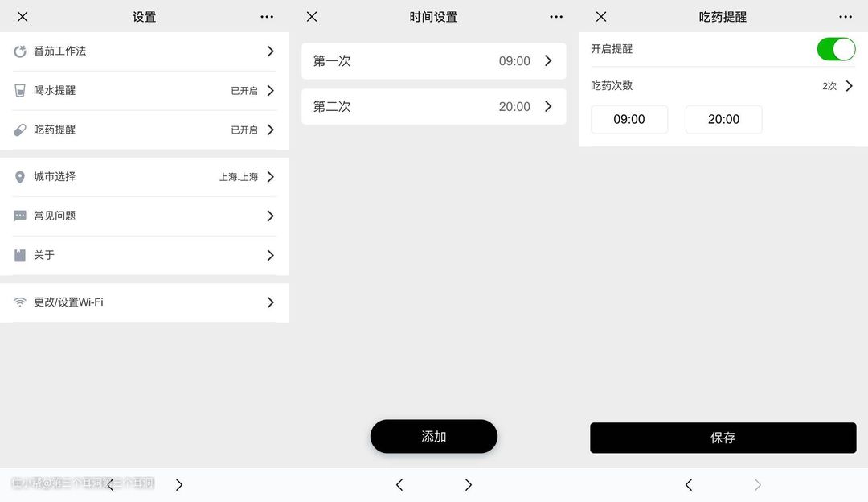Click the water cup icon beside 喝水提醒
This screenshot has width=868, height=502.
point(20,91)
